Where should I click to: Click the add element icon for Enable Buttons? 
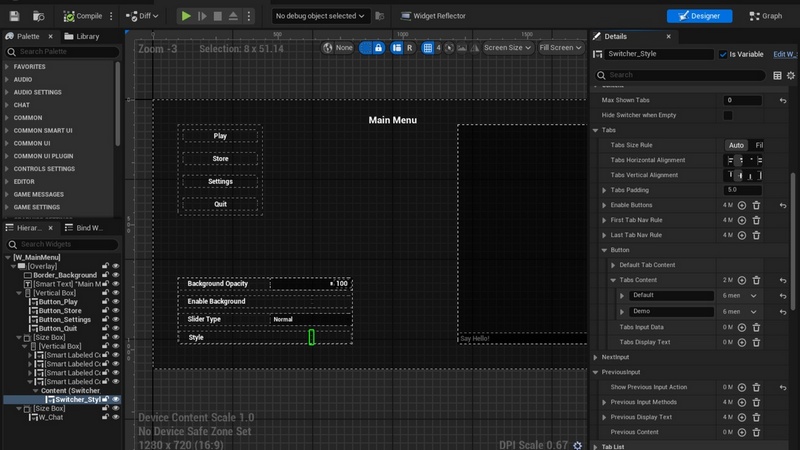click(742, 205)
